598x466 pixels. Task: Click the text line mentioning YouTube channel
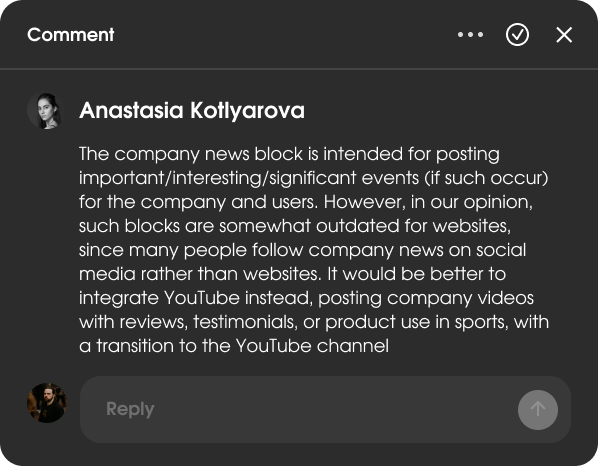click(234, 346)
